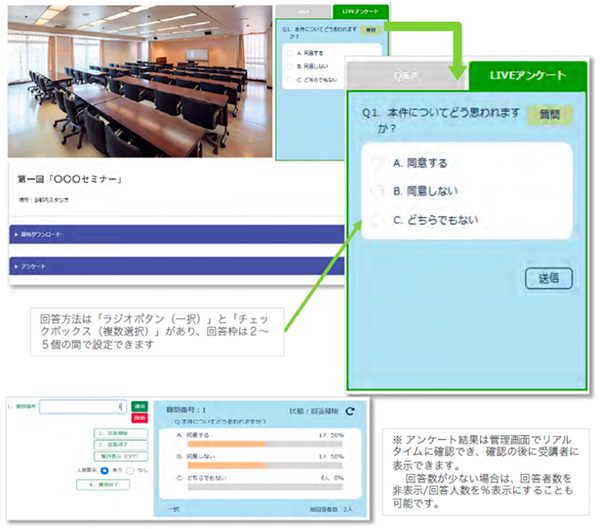Viewport: 600px width, 529px height.
Task: Click the green button next to question input
Action: 140,406
